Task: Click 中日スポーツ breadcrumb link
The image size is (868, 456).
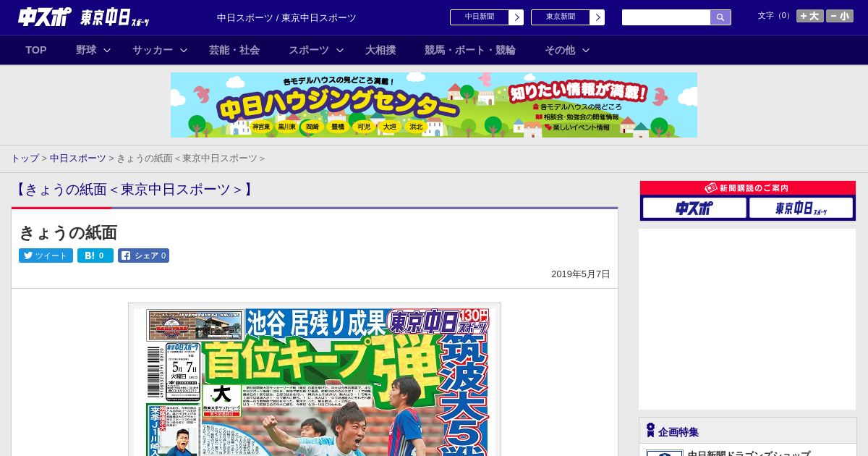Action: coord(77,158)
